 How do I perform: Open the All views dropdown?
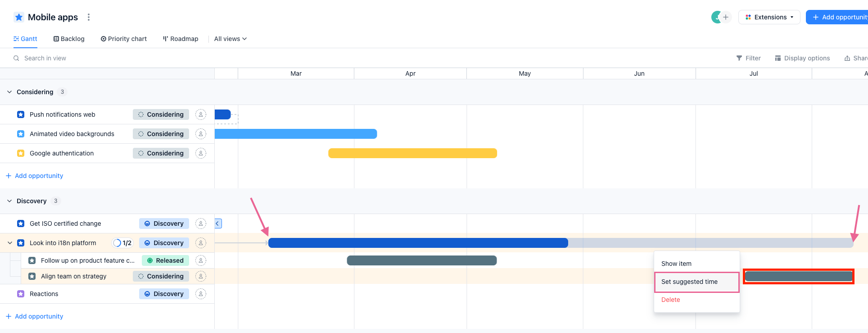(231, 39)
